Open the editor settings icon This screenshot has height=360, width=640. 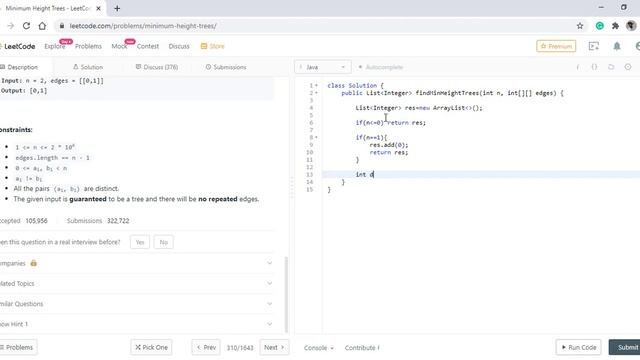click(x=628, y=67)
